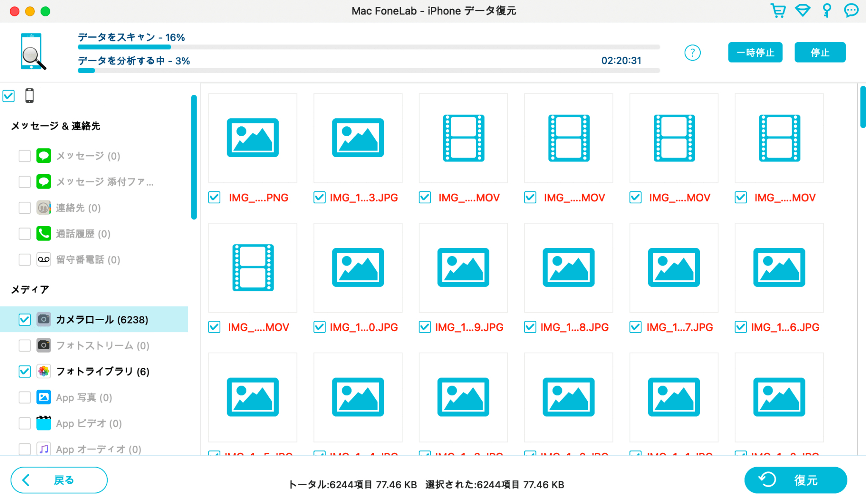
Task: Select the カメラロール (6238) category
Action: tap(101, 320)
